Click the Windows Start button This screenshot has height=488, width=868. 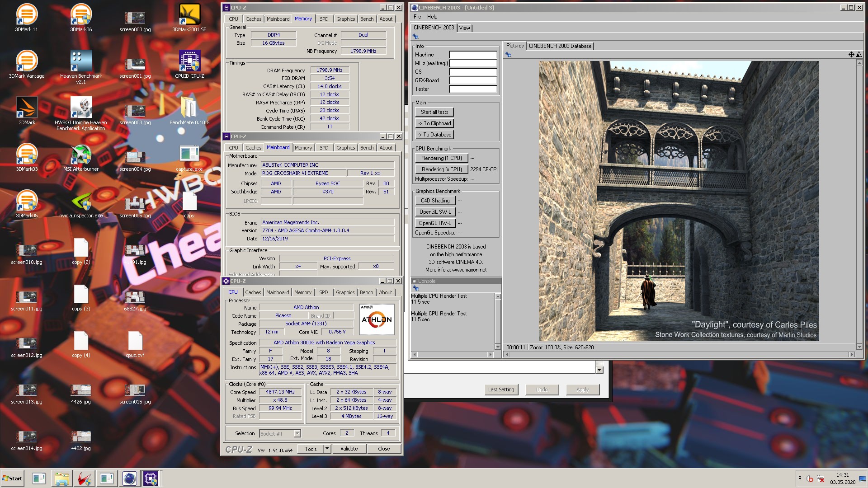click(x=12, y=478)
